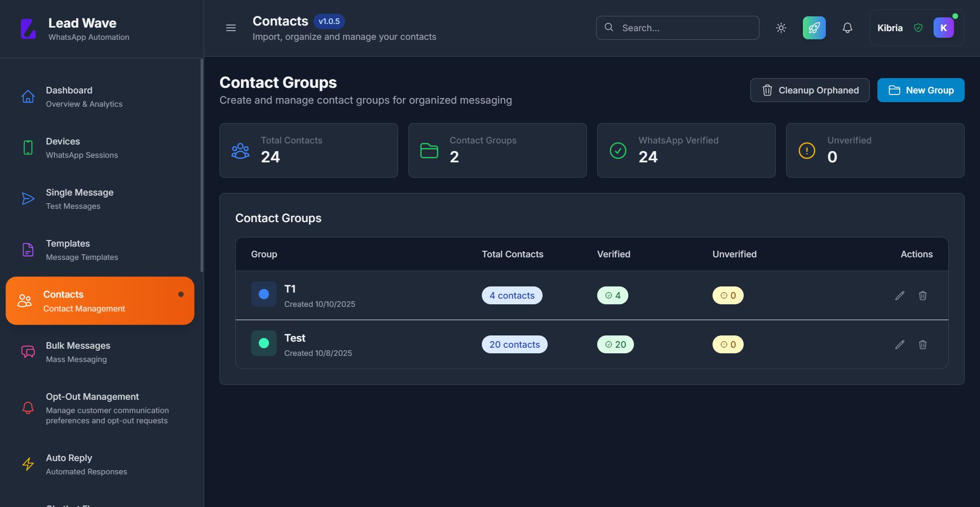Open notifications bell in header
Viewport: 980px width, 507px height.
847,28
